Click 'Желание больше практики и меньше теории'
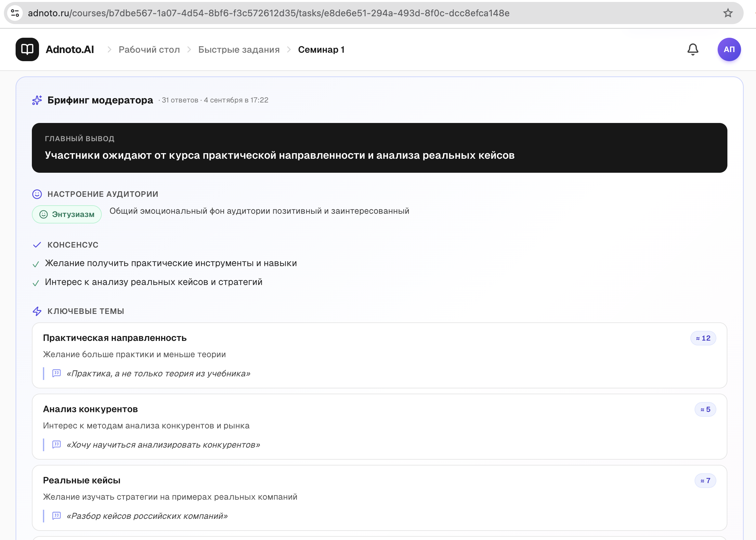 pyautogui.click(x=134, y=355)
